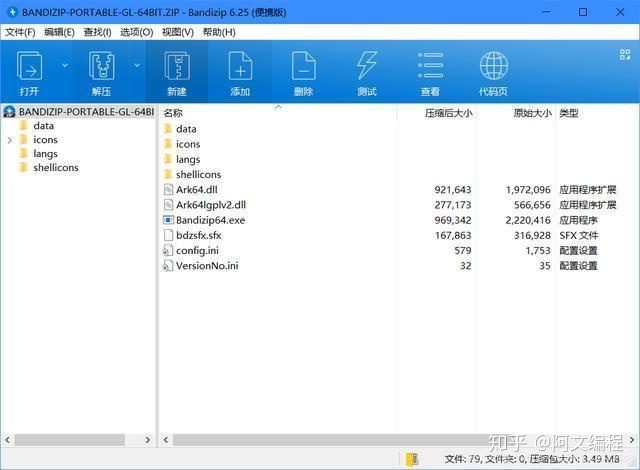
Task: Click the Code page (代码页) globe icon
Action: click(493, 65)
